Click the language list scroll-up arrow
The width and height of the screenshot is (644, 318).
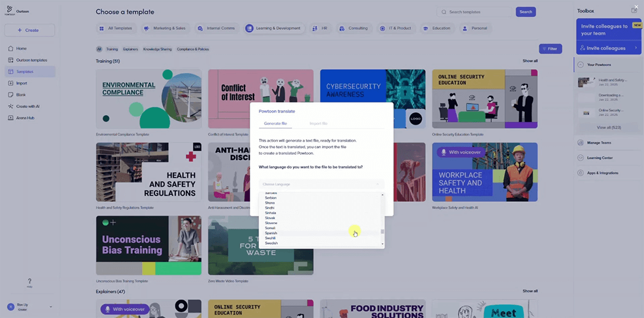[382, 195]
